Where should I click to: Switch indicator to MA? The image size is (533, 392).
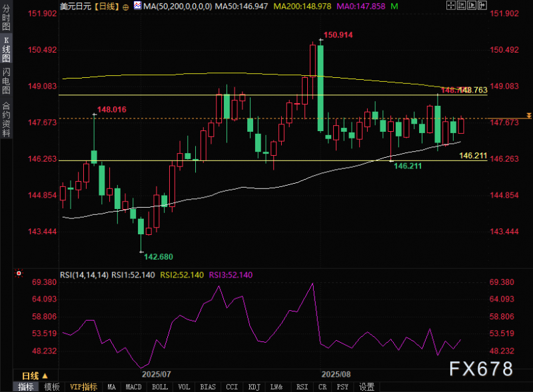pos(111,387)
